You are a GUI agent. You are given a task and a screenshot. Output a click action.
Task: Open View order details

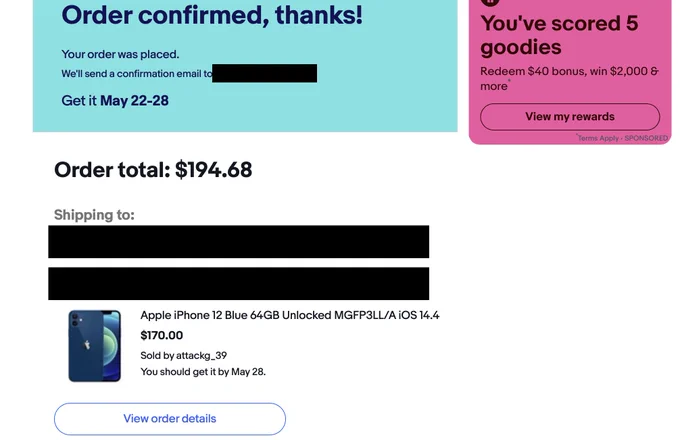(x=170, y=419)
